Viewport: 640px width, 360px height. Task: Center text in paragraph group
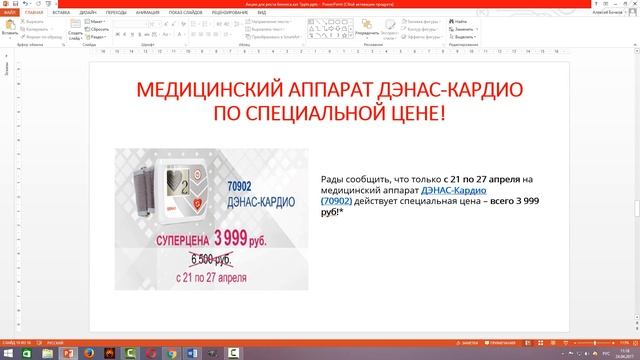click(x=201, y=35)
